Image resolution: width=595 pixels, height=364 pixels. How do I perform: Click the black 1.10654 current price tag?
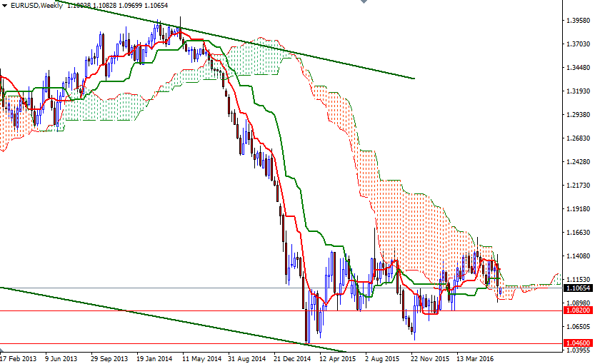[x=577, y=288]
